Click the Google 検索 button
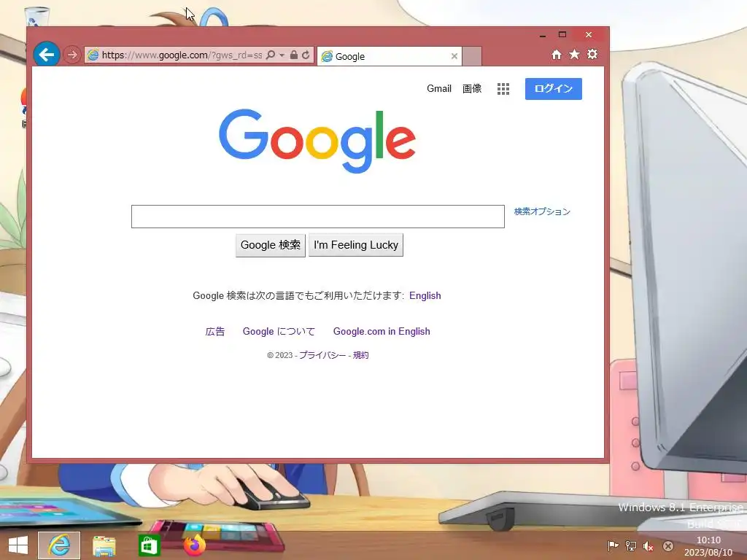The width and height of the screenshot is (747, 560). (271, 245)
